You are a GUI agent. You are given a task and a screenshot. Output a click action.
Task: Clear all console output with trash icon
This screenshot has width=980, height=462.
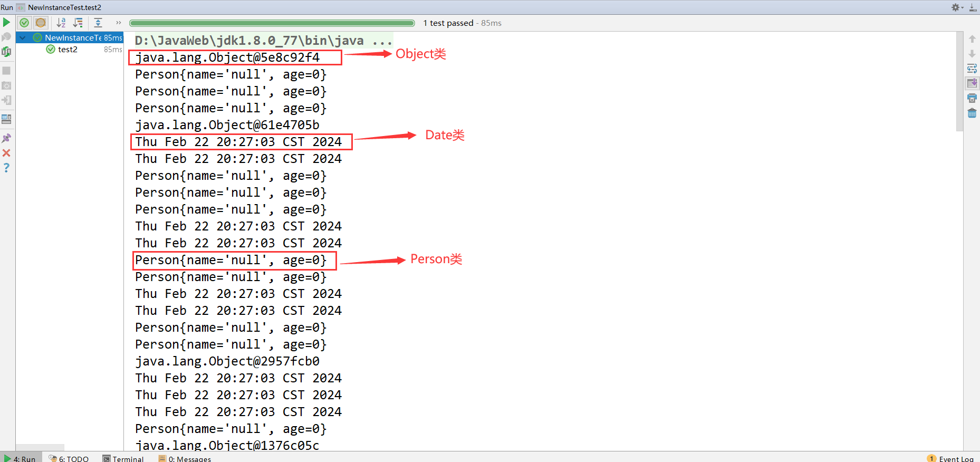tap(972, 113)
